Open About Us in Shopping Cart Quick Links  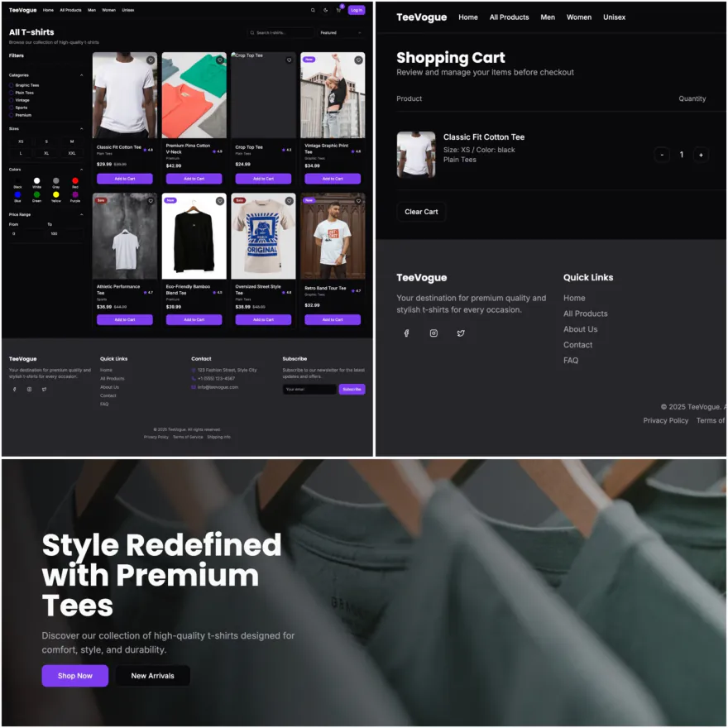[x=580, y=329]
